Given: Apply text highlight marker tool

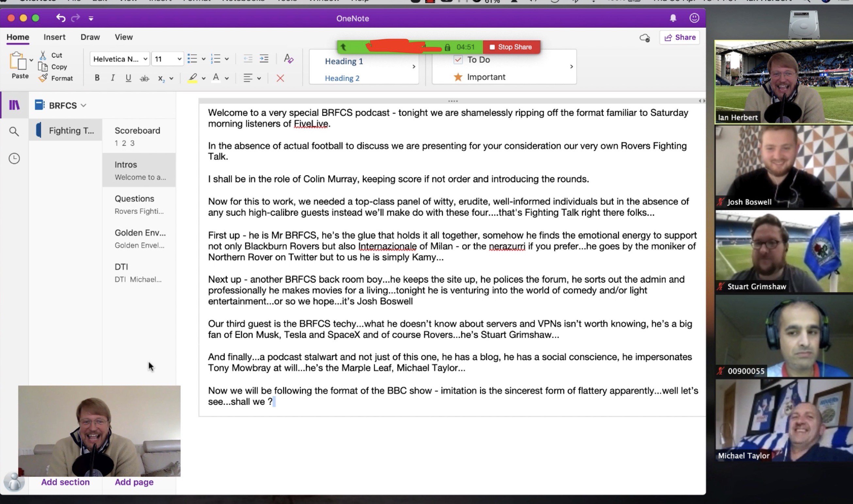Looking at the screenshot, I should (x=192, y=78).
